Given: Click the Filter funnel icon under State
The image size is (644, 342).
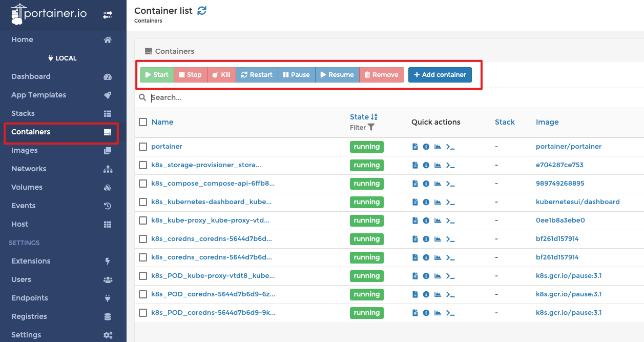Looking at the screenshot, I should 371,127.
